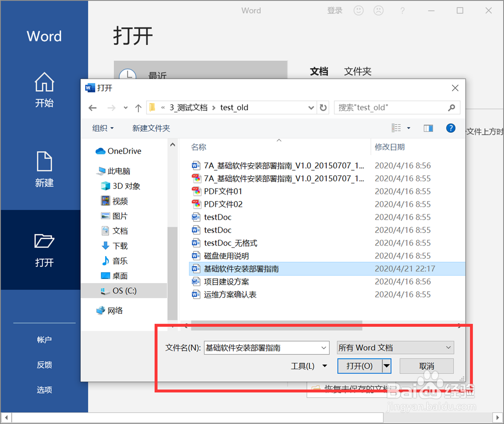Open 图片 folder in navigation pane
Screen dimensions: 504x424
[x=114, y=216]
